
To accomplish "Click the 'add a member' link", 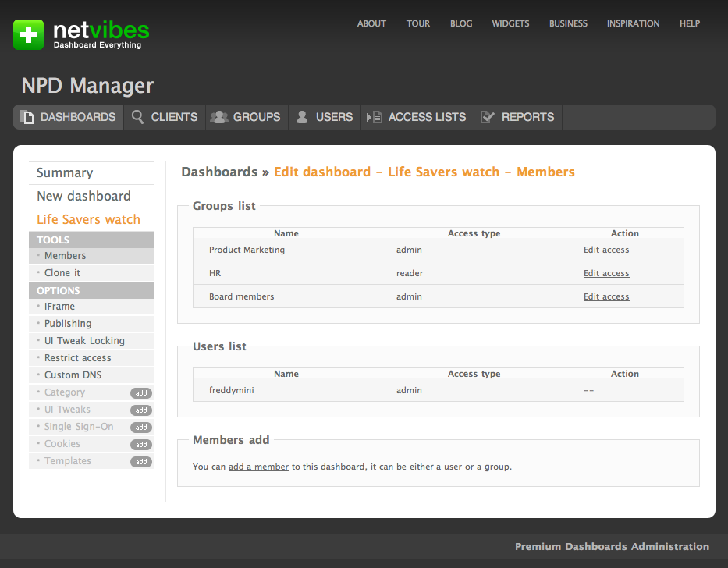I will (x=258, y=467).
